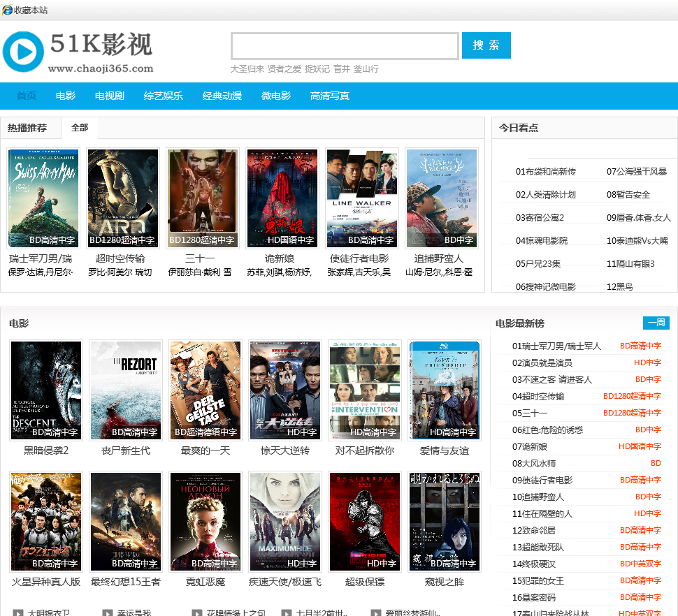The width and height of the screenshot is (678, 616).
Task: Open the 首页 navigation item
Action: click(27, 96)
